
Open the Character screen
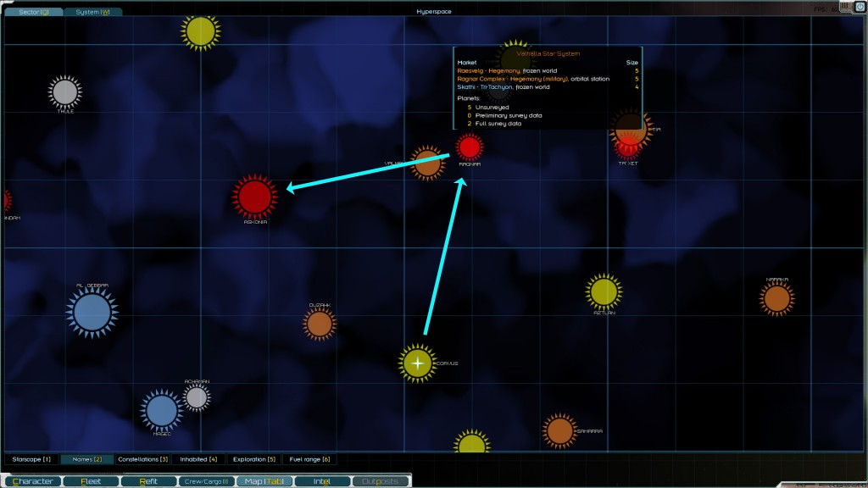point(33,481)
